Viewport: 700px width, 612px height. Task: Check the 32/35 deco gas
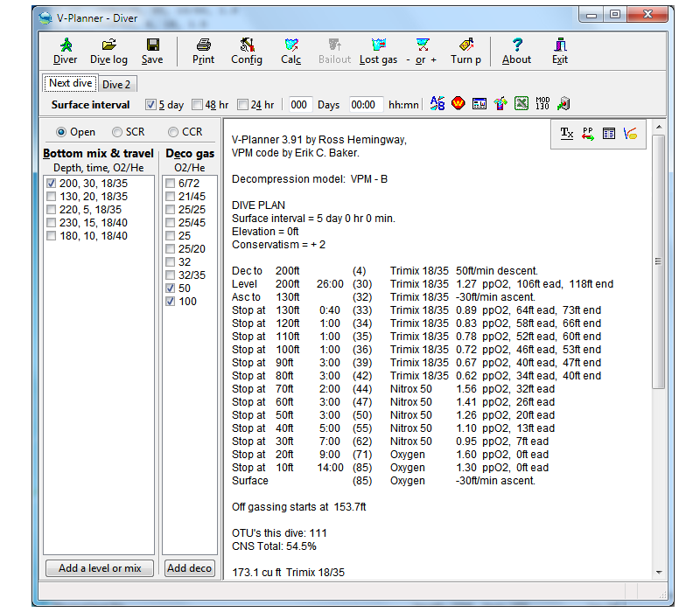tap(170, 275)
